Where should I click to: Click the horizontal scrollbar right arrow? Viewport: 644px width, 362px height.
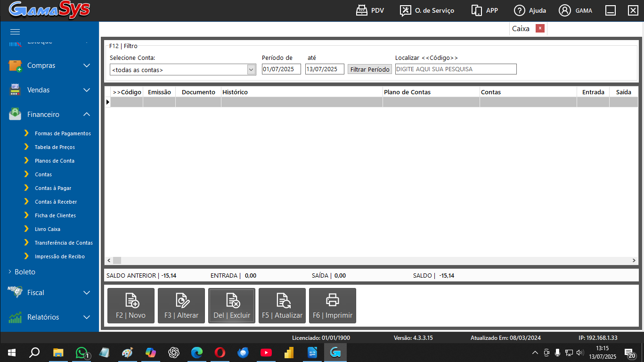pyautogui.click(x=634, y=260)
